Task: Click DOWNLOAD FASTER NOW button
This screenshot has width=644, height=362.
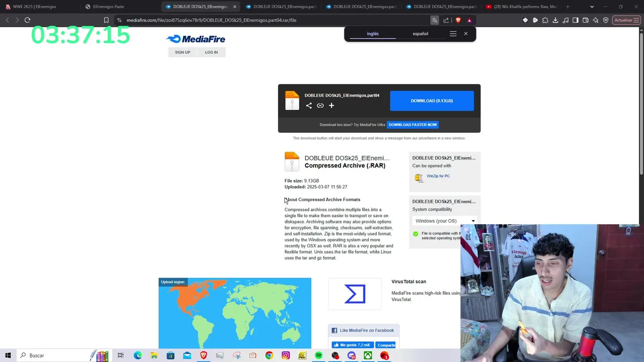Action: (x=413, y=125)
